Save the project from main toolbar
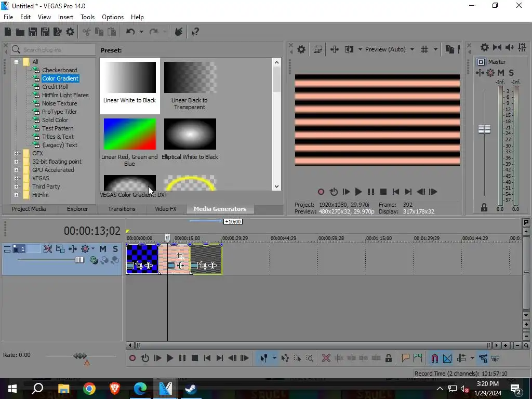Screen dimensions: 532x399 tap(33, 32)
